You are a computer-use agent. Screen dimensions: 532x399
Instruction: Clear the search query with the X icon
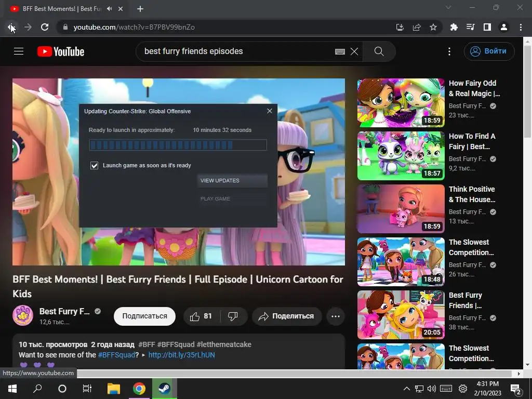coord(354,51)
